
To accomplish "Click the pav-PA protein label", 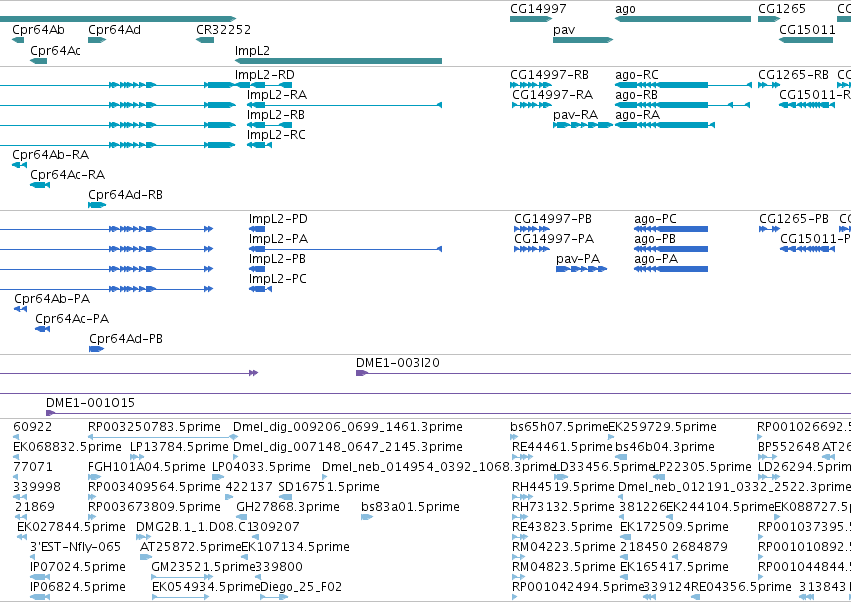I will coord(578,259).
